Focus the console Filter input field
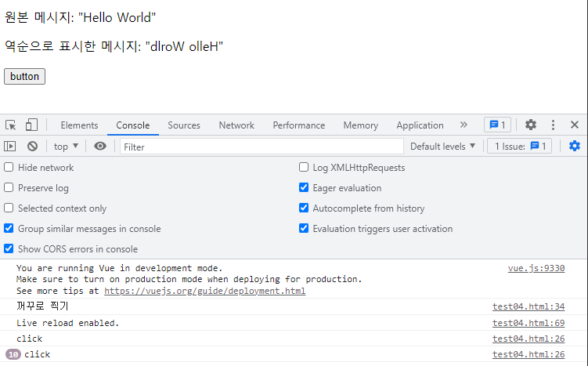 (x=262, y=147)
